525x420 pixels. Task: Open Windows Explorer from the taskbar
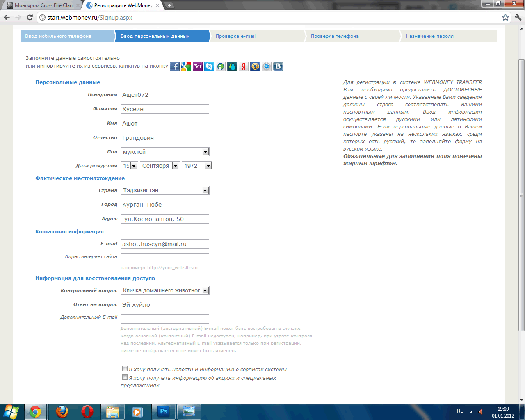(113, 412)
